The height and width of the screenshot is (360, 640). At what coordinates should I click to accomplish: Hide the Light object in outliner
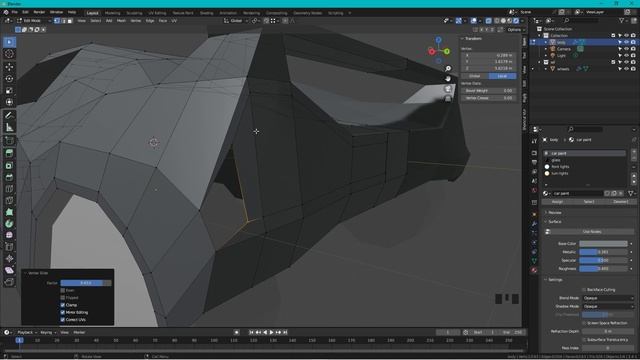coord(627,56)
